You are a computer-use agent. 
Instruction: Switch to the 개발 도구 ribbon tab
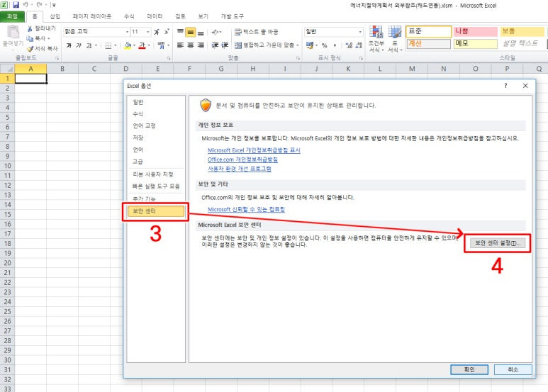(x=233, y=16)
